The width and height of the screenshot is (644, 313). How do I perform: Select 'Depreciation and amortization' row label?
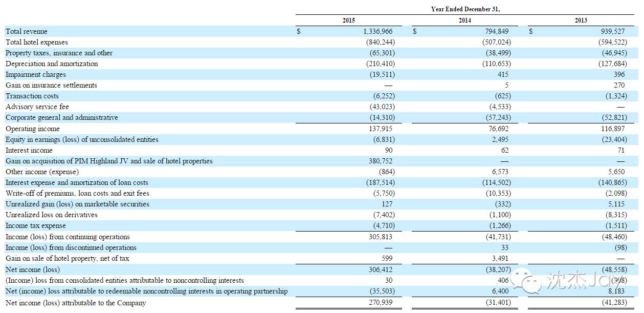point(52,64)
